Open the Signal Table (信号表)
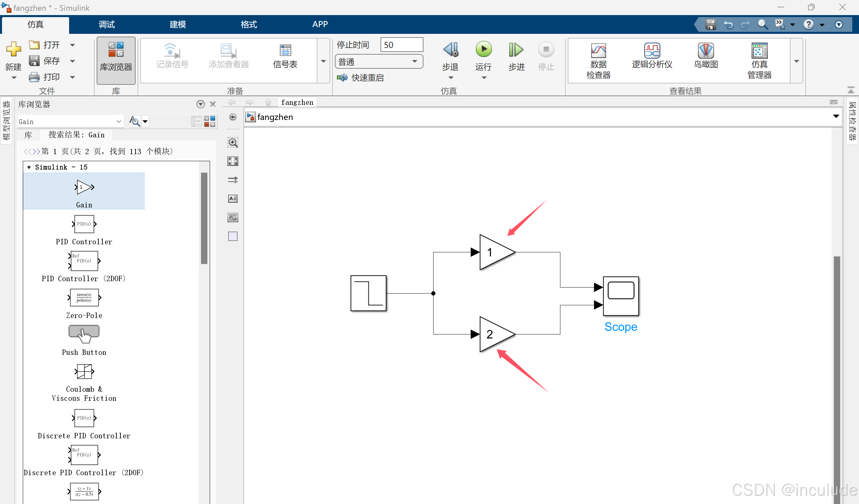Screen dimensions: 859x504 point(285,56)
